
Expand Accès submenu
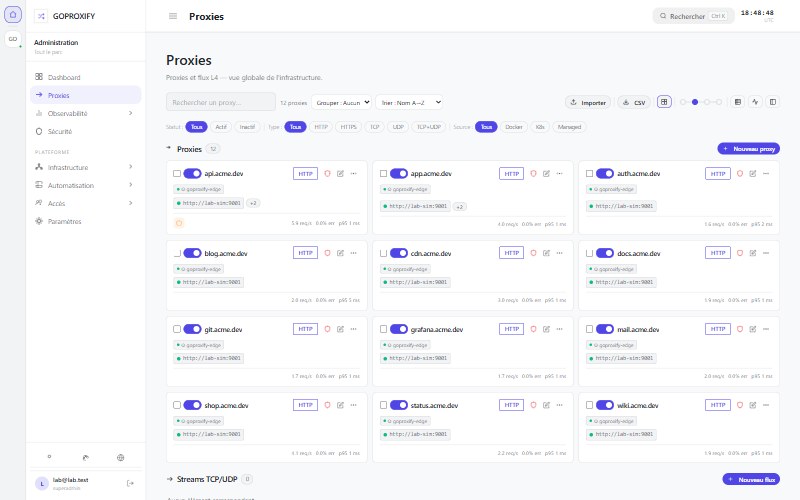[x=131, y=203]
